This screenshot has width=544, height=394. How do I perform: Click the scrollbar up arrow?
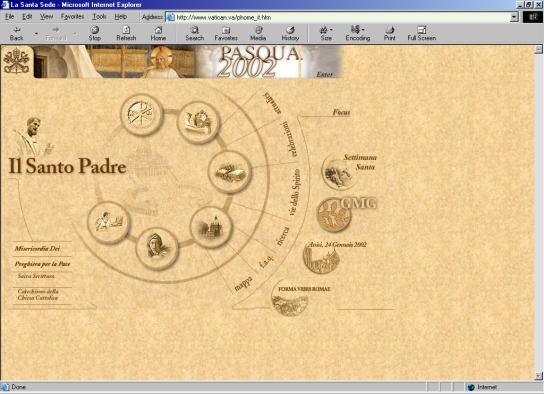[538, 49]
